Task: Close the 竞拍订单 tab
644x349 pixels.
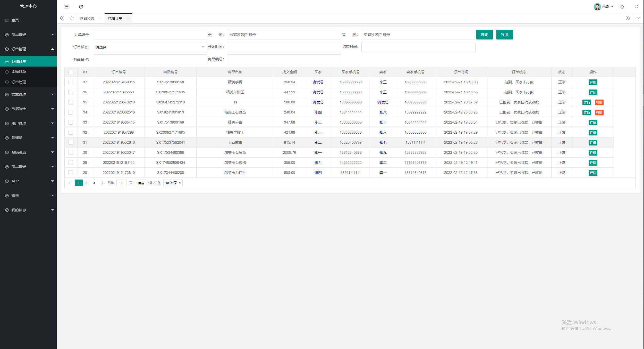Action: (128, 18)
